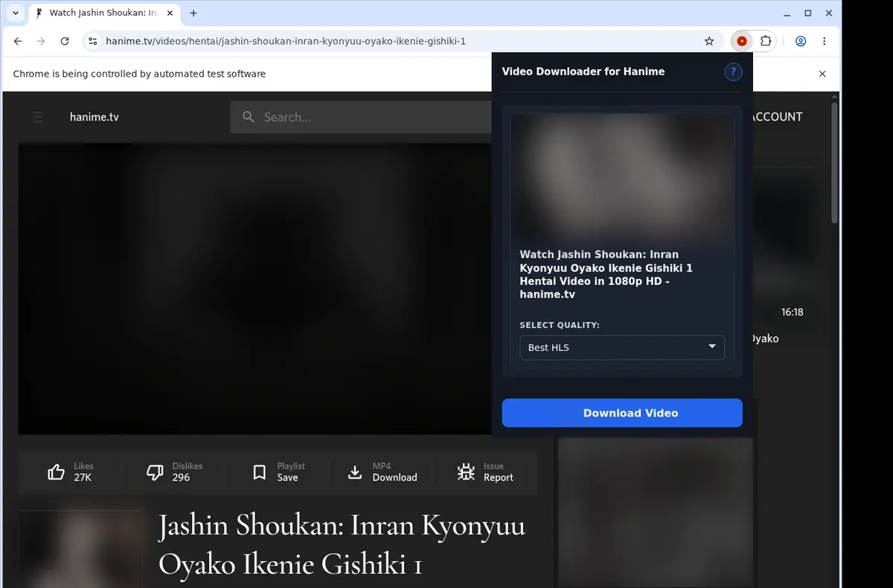Image resolution: width=893 pixels, height=588 pixels.
Task: Click the main video player
Action: [x=255, y=289]
